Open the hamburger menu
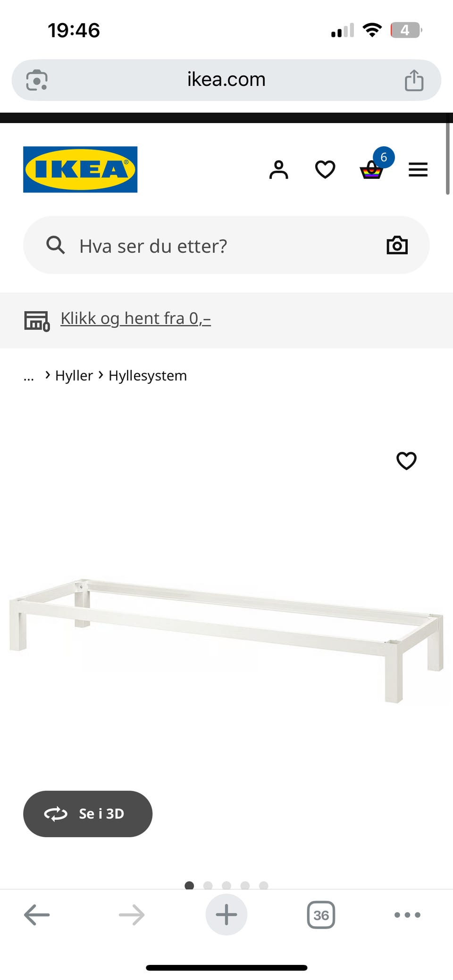 (418, 170)
